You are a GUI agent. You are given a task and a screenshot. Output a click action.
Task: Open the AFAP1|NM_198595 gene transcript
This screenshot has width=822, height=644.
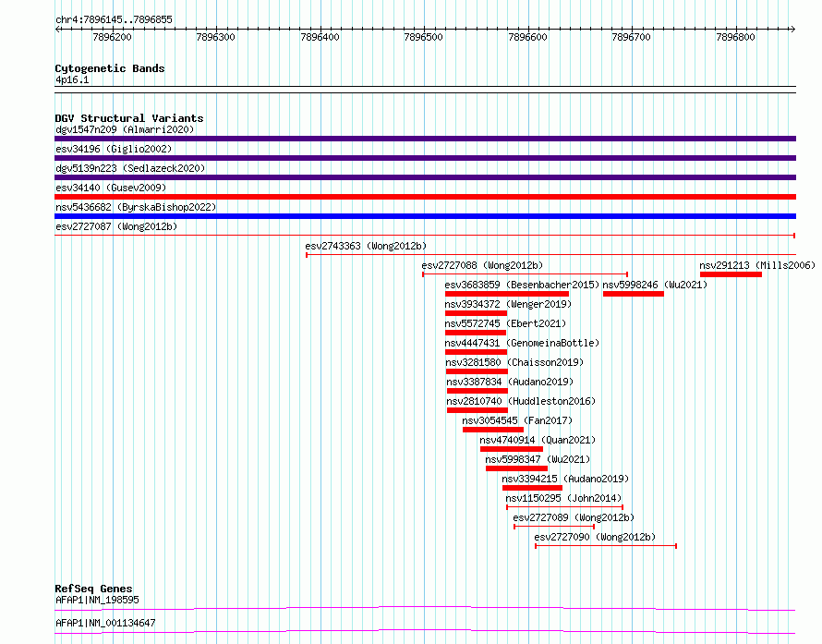[x=98, y=600]
